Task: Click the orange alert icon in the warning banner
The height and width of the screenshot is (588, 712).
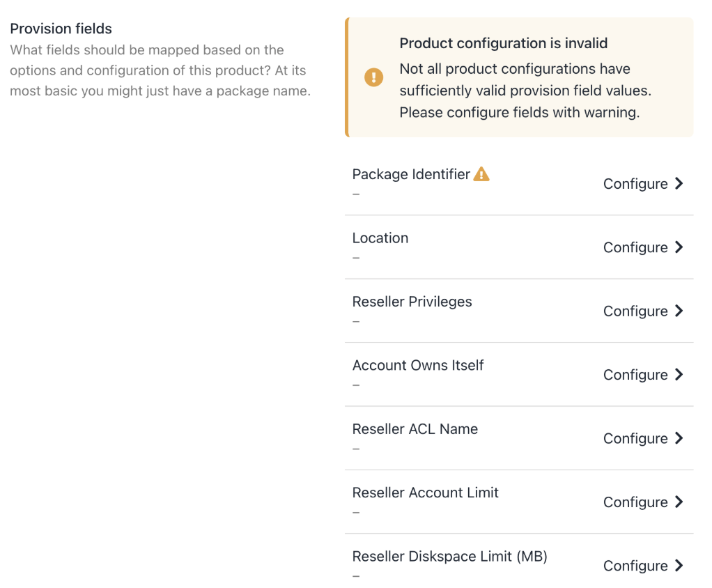Action: [x=374, y=77]
